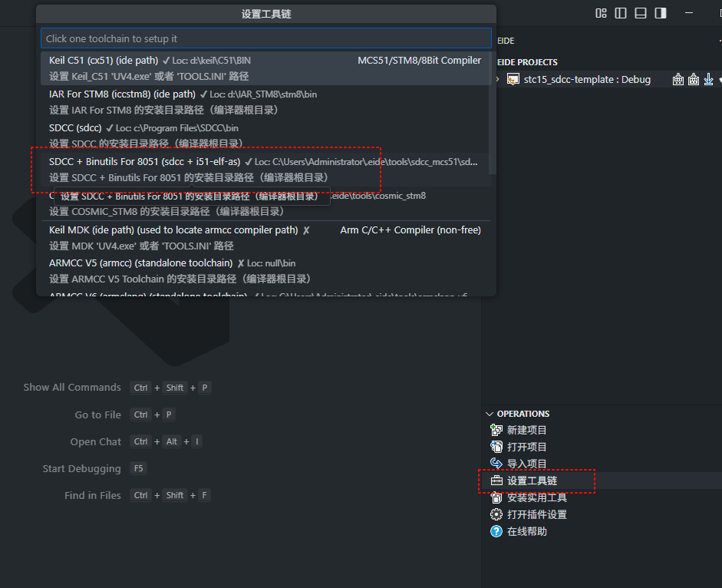Select ARMCC V5 (armcc) standalone toolchain
722x588 pixels.
(266, 271)
